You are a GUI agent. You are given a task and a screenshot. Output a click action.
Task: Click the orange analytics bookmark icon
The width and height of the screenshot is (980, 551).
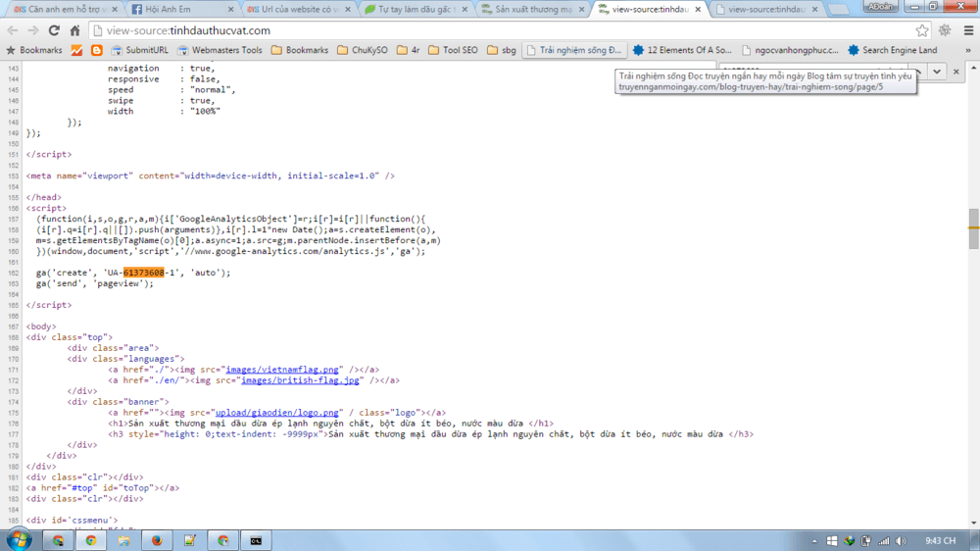[x=76, y=50]
